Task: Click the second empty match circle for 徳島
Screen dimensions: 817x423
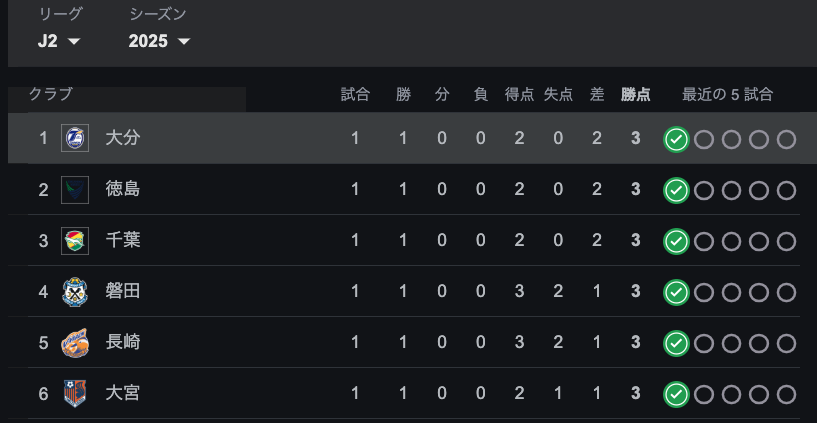Action: (731, 191)
